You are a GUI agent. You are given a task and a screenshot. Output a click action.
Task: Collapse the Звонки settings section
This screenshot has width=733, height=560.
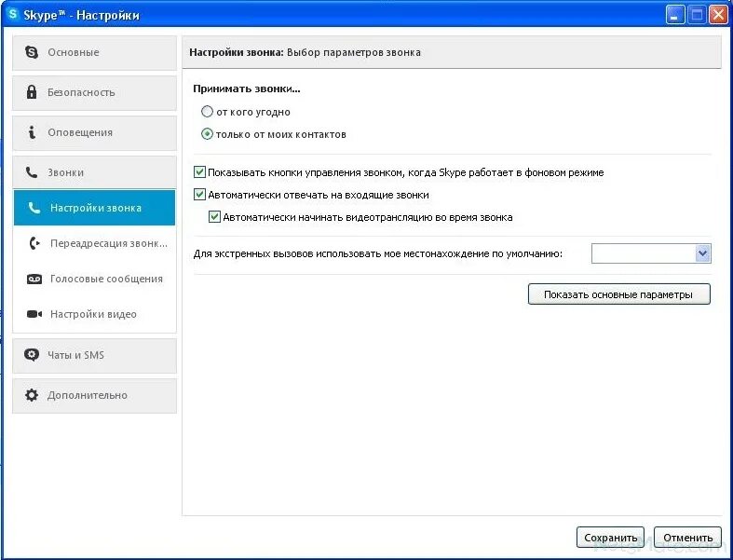pos(94,172)
